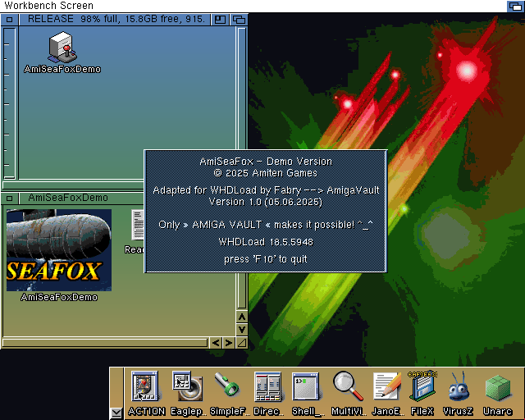Click the AmiSeaFoxDemo window size gadget
Image resolution: width=525 pixels, height=420 pixels.
pos(242,343)
